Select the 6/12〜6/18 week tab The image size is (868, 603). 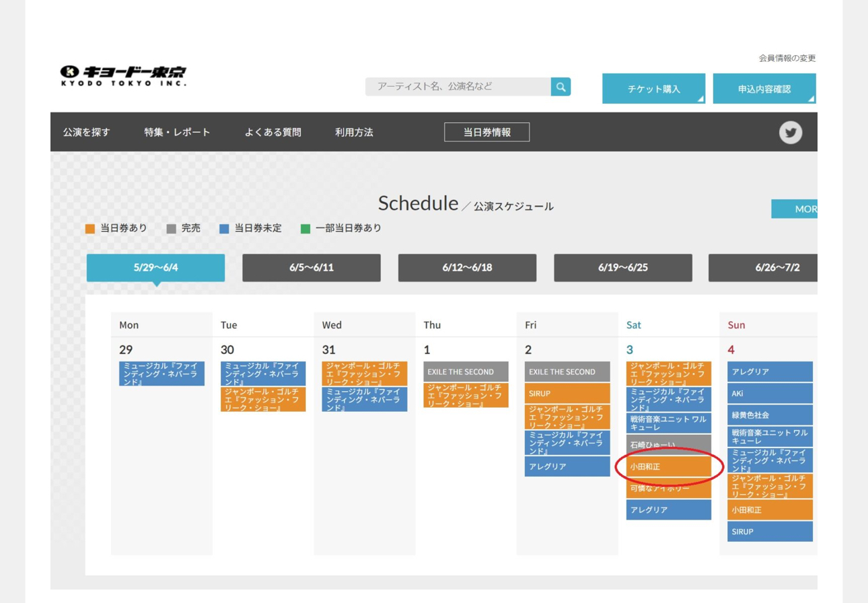click(467, 268)
